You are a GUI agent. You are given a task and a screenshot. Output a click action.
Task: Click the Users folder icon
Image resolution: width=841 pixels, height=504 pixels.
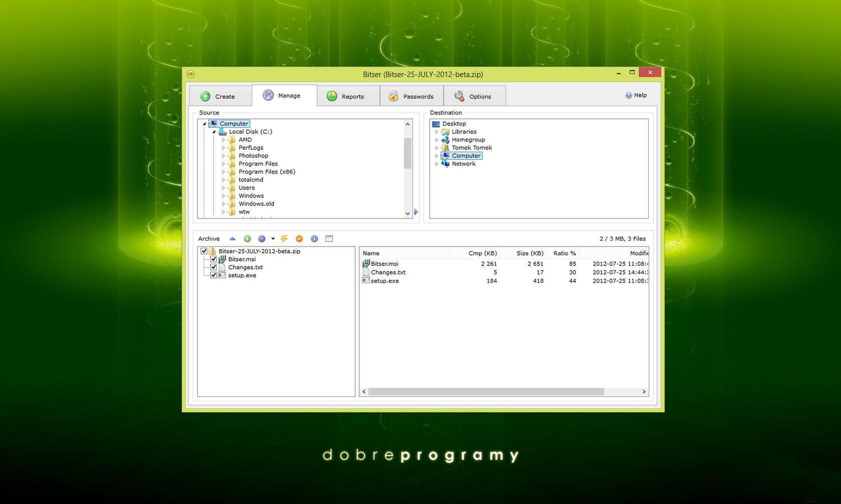coord(232,188)
